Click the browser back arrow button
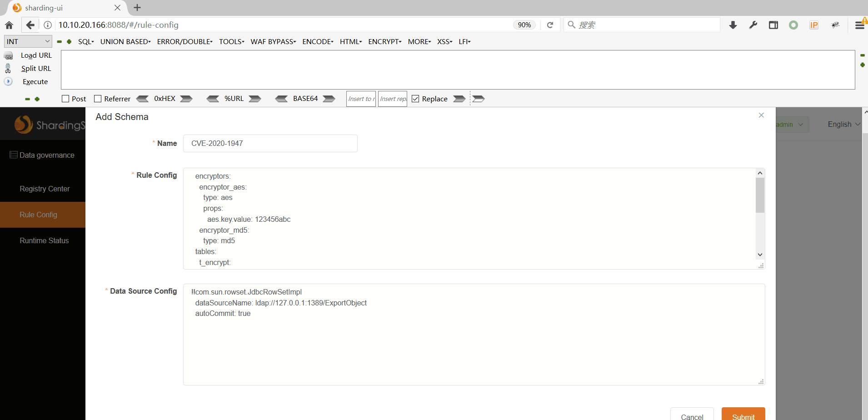The height and width of the screenshot is (420, 868). click(x=30, y=25)
